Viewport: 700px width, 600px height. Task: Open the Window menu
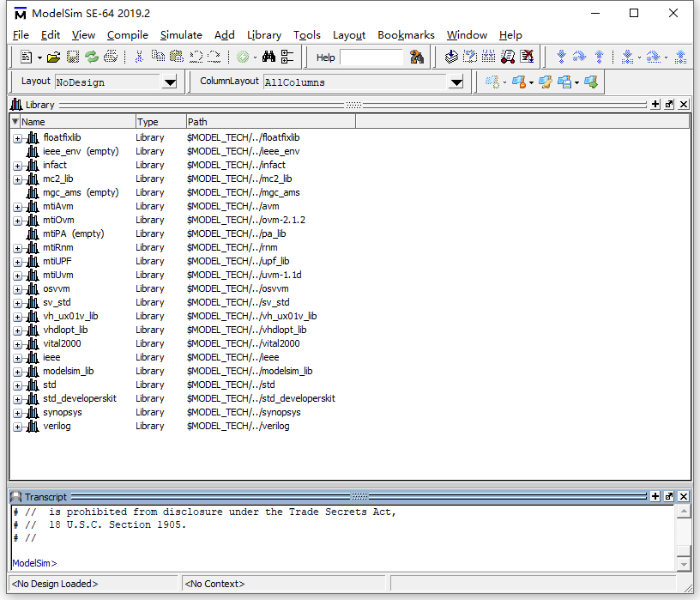point(467,35)
